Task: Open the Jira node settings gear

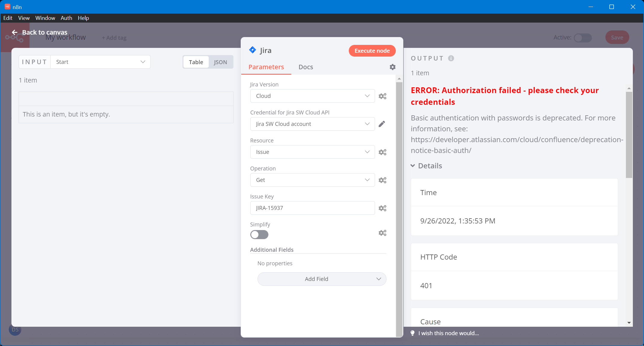Action: (392, 67)
